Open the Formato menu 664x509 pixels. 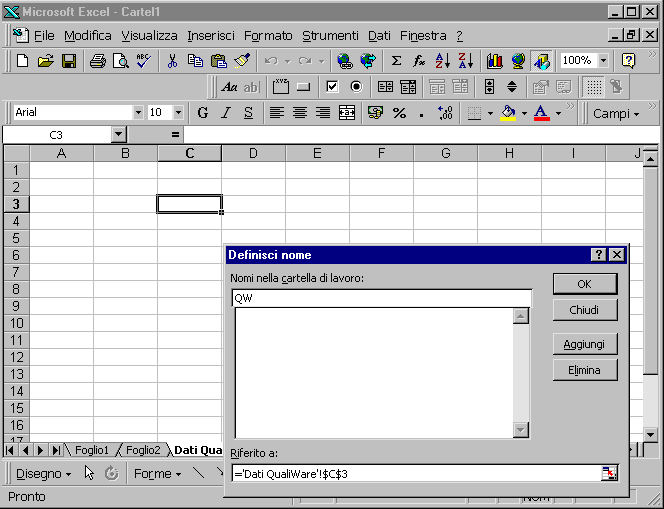coord(268,35)
